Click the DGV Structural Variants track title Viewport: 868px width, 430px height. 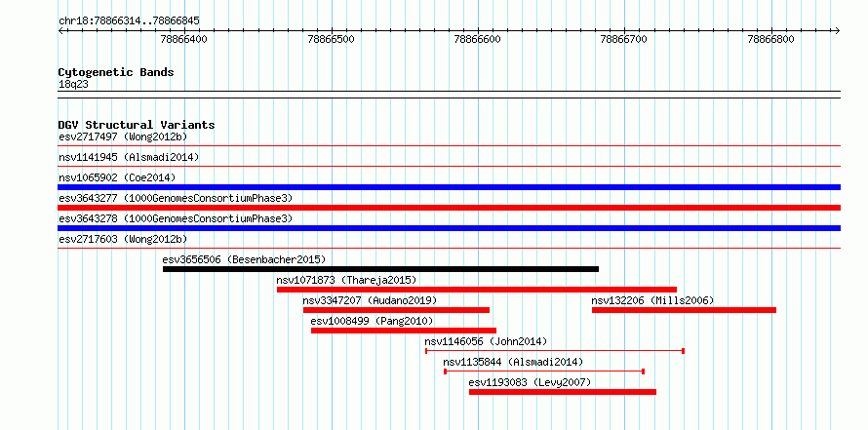coord(137,125)
